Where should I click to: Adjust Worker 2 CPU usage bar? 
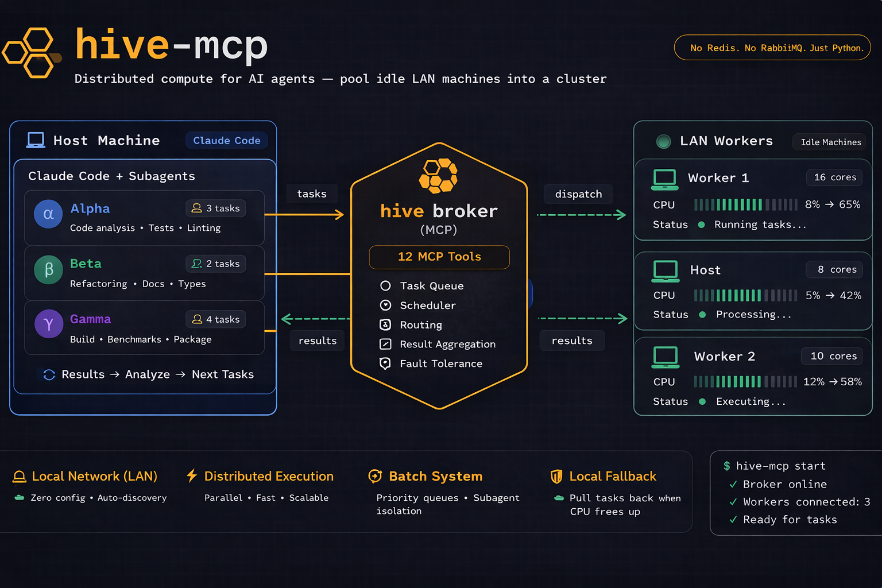point(745,381)
